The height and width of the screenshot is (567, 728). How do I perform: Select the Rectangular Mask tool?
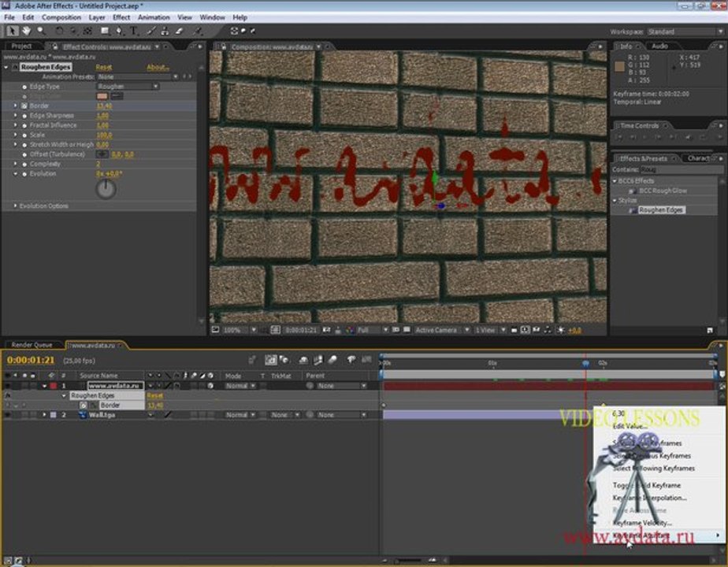(x=106, y=31)
